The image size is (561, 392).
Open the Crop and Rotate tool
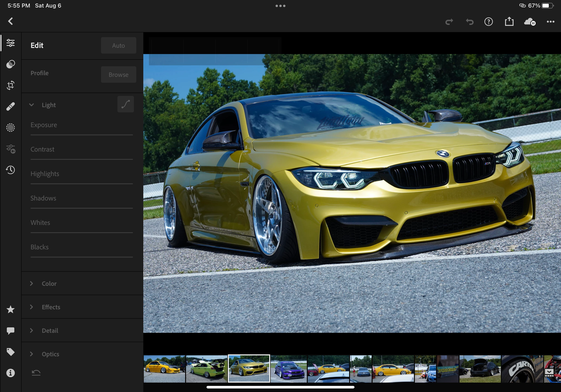(11, 85)
